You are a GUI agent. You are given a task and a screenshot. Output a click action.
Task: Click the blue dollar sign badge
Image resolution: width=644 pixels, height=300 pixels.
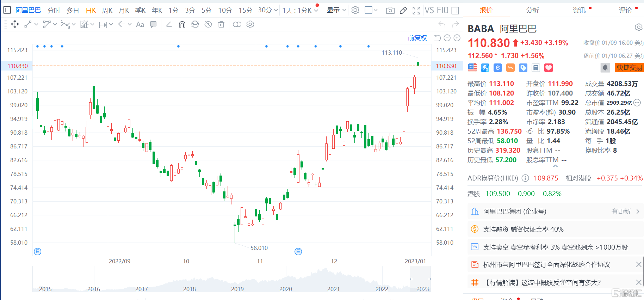pos(498,68)
